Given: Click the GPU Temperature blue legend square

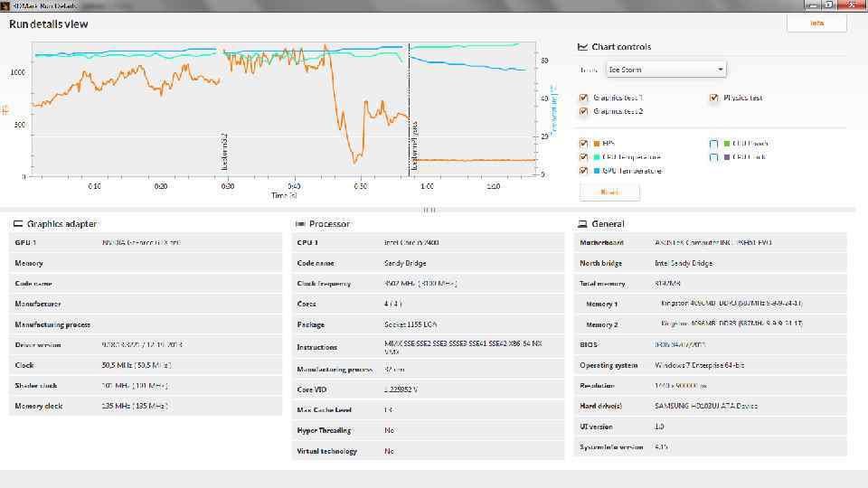Looking at the screenshot, I should (x=597, y=171).
